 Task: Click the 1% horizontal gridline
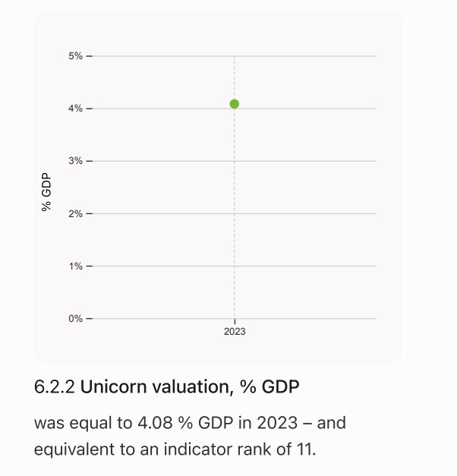(x=235, y=266)
